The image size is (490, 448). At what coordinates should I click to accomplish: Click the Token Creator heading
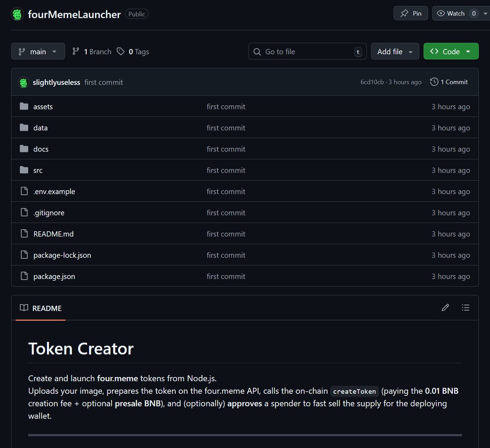pos(81,349)
